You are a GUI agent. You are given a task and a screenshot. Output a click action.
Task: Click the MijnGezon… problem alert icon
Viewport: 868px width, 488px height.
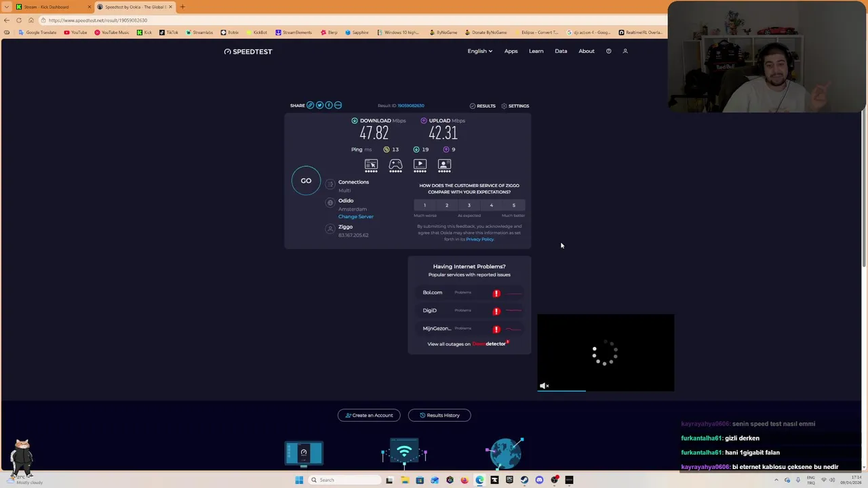(x=496, y=329)
